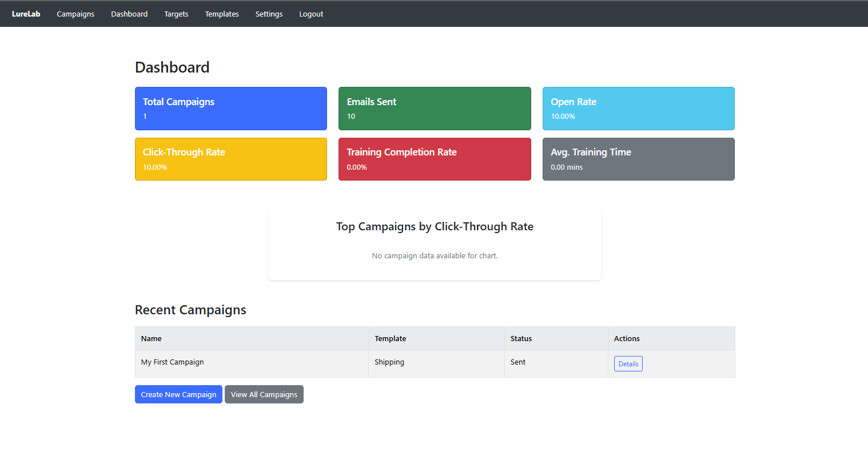View Details for My First Campaign

(x=628, y=364)
